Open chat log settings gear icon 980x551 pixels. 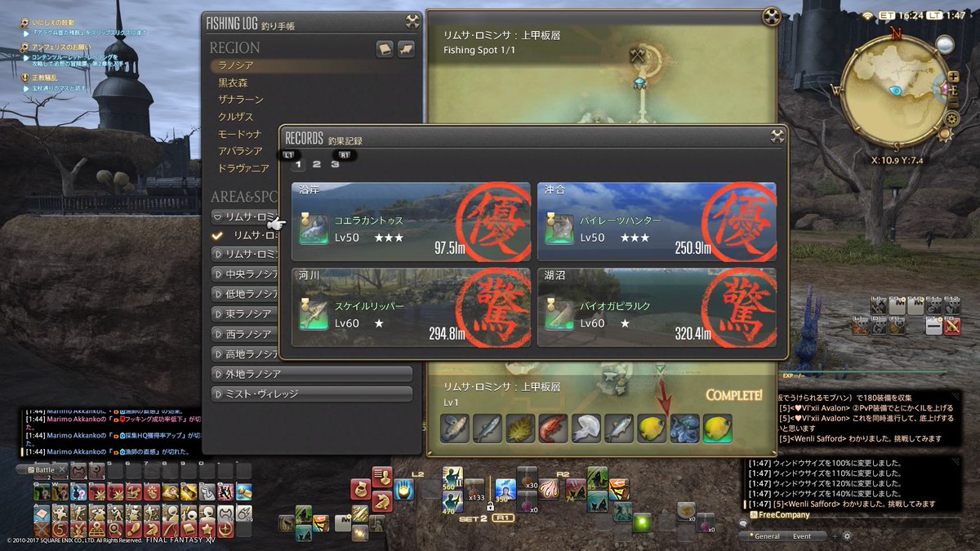847,536
